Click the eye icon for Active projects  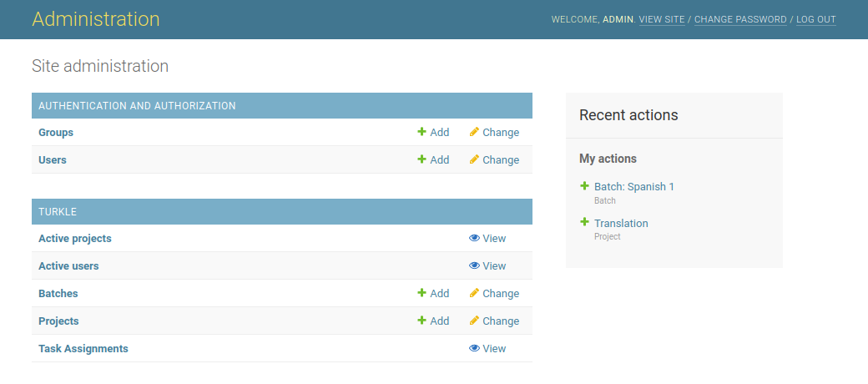click(x=474, y=238)
